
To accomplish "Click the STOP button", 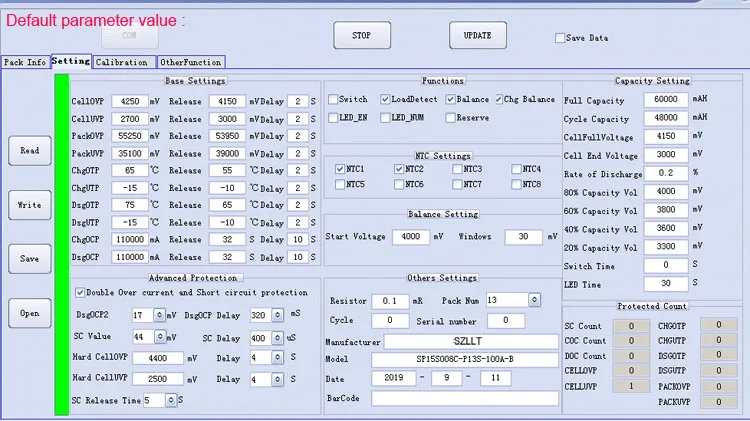I will (x=362, y=35).
